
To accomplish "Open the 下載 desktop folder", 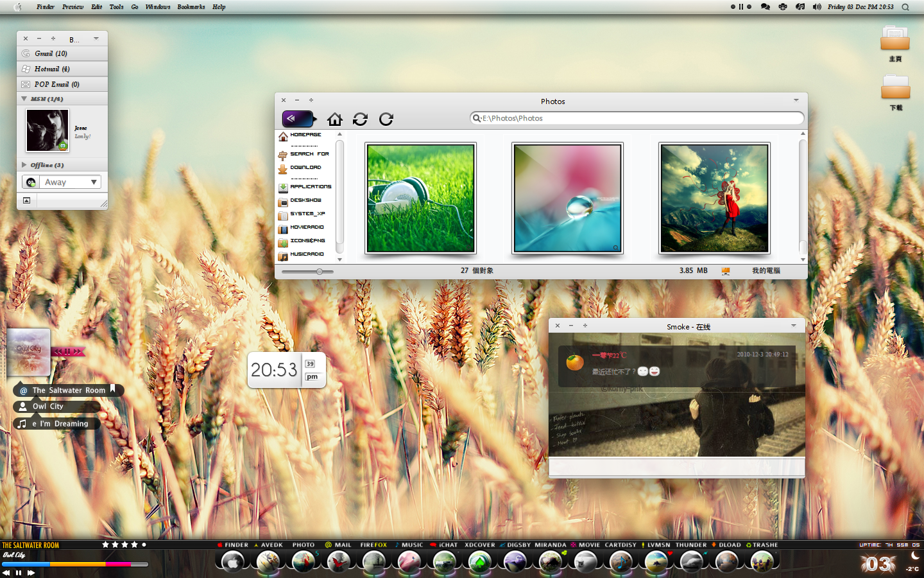I will (896, 92).
